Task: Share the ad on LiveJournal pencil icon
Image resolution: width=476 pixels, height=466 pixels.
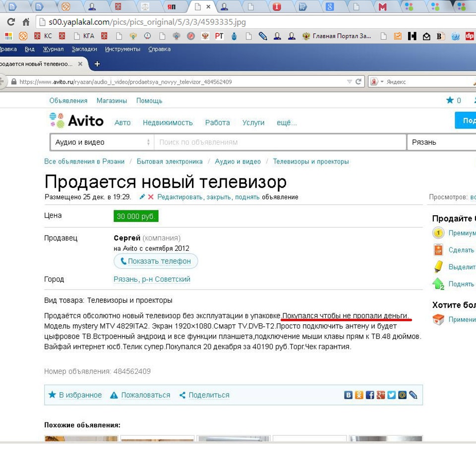Action: pos(413,395)
